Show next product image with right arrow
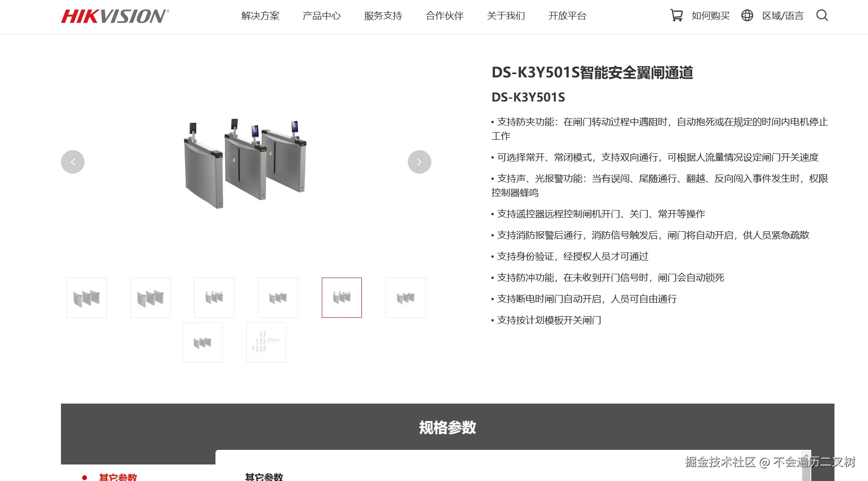The width and height of the screenshot is (868, 481). [420, 162]
